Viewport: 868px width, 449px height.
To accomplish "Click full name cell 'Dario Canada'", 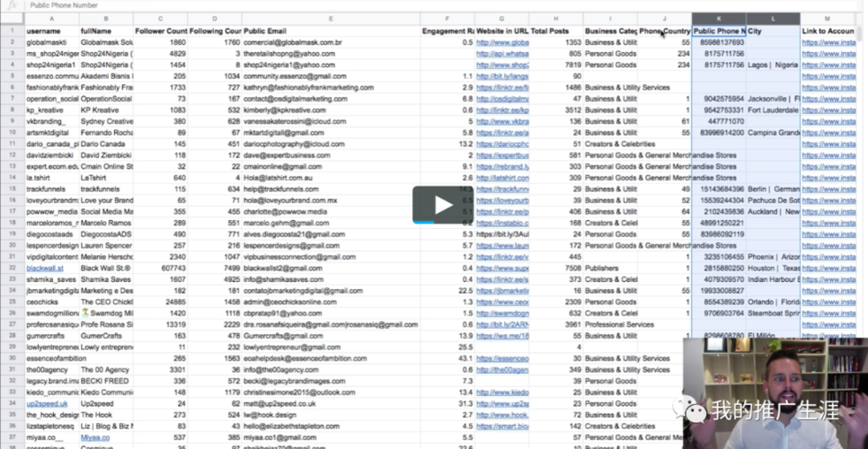I will 106,144.
